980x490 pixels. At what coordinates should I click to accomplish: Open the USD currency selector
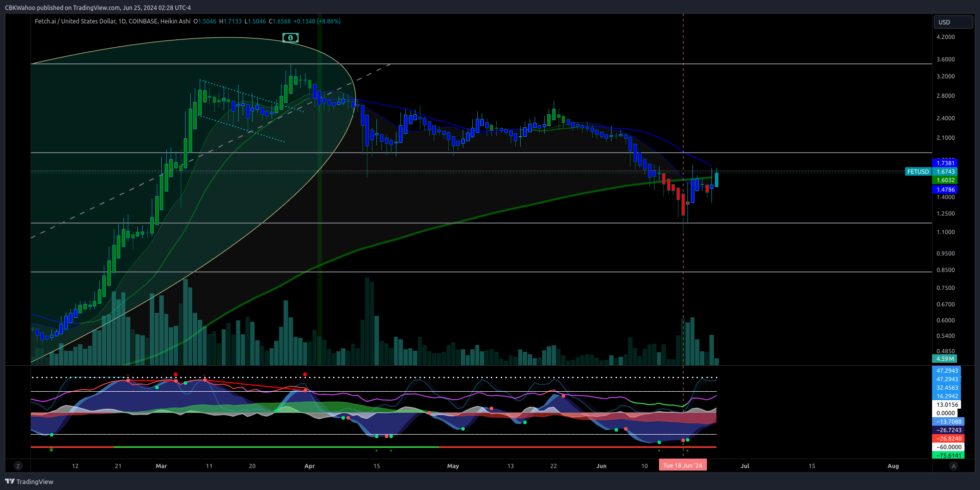(x=953, y=22)
